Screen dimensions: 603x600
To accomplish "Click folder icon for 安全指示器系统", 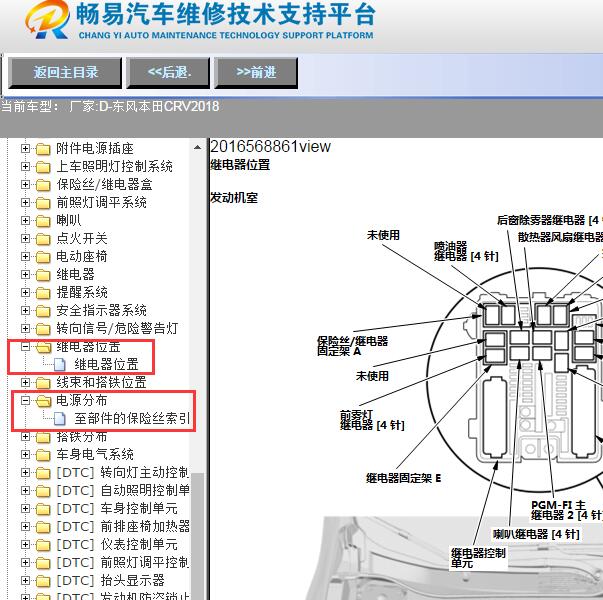I will 43,311.
